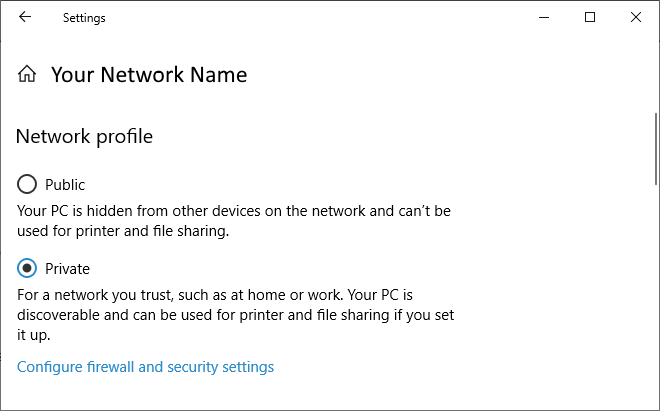Click blank area right of Network profile
The image size is (660, 411).
point(379,136)
